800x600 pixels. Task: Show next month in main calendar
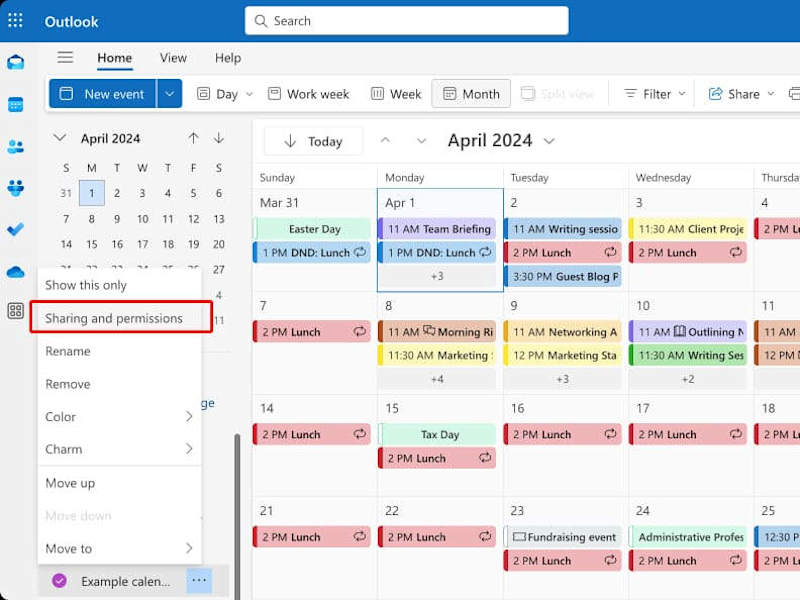click(x=421, y=141)
